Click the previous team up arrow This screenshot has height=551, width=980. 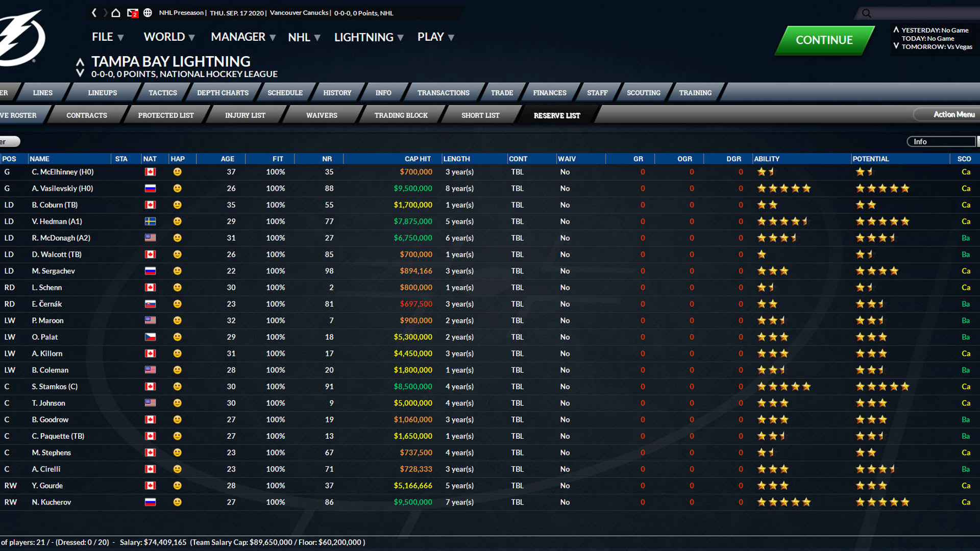click(80, 62)
